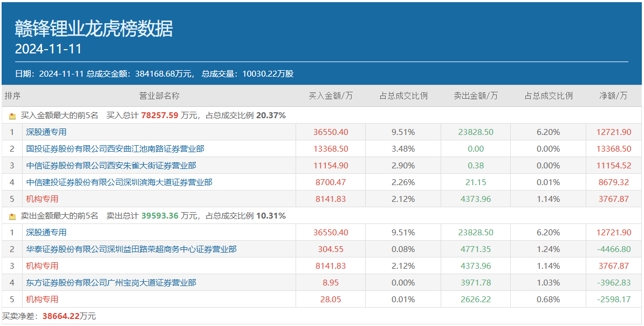644x326 pixels.
Task: Click the buy total 78257.59
Action: point(160,116)
